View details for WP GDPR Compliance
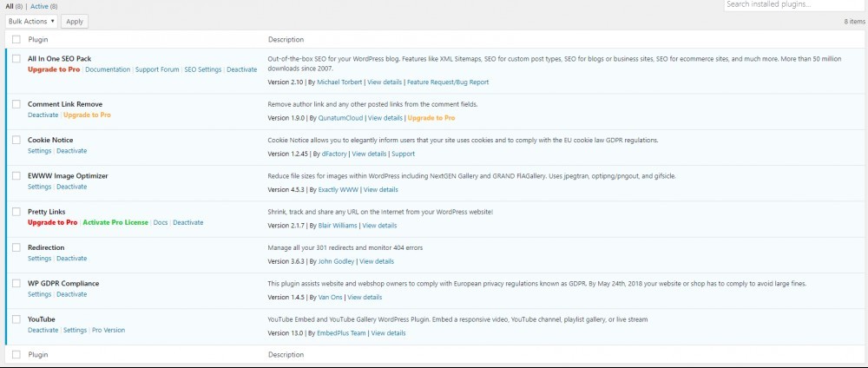868x368 pixels. tap(365, 297)
